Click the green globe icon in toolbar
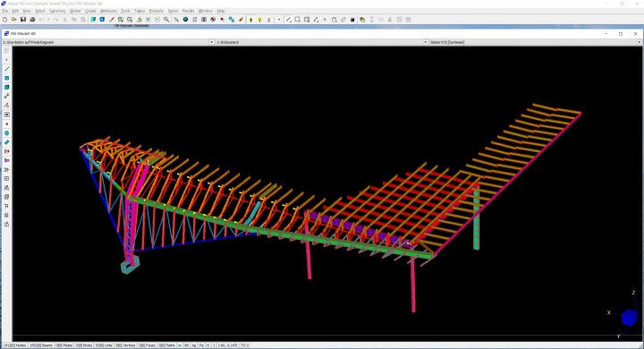 [x=186, y=20]
